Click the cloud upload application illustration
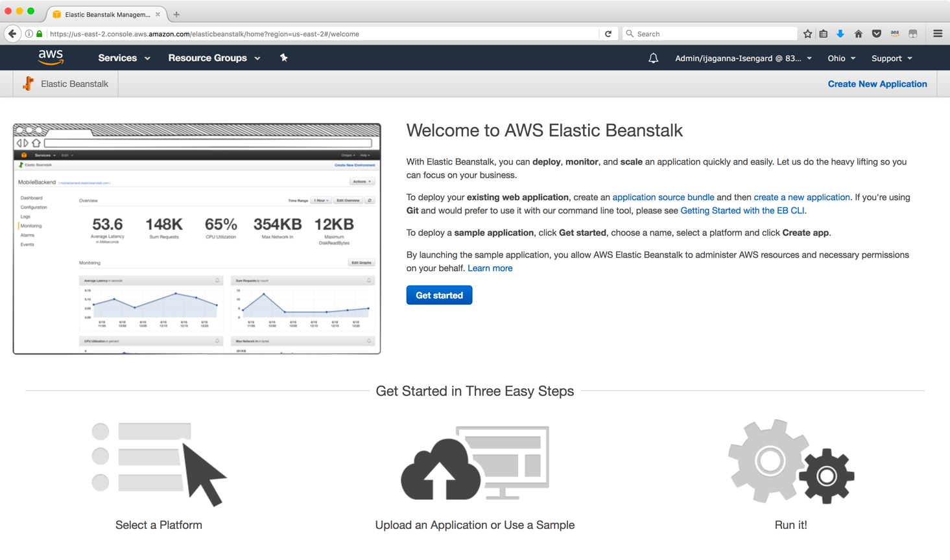The width and height of the screenshot is (950, 560). tap(475, 463)
